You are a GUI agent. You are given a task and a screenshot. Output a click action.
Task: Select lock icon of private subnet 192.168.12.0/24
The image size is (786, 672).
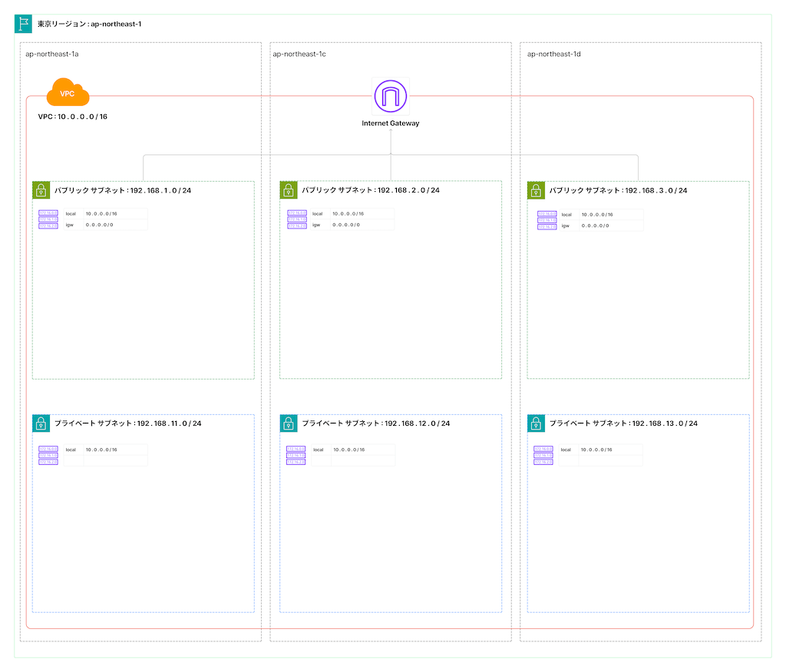point(289,423)
